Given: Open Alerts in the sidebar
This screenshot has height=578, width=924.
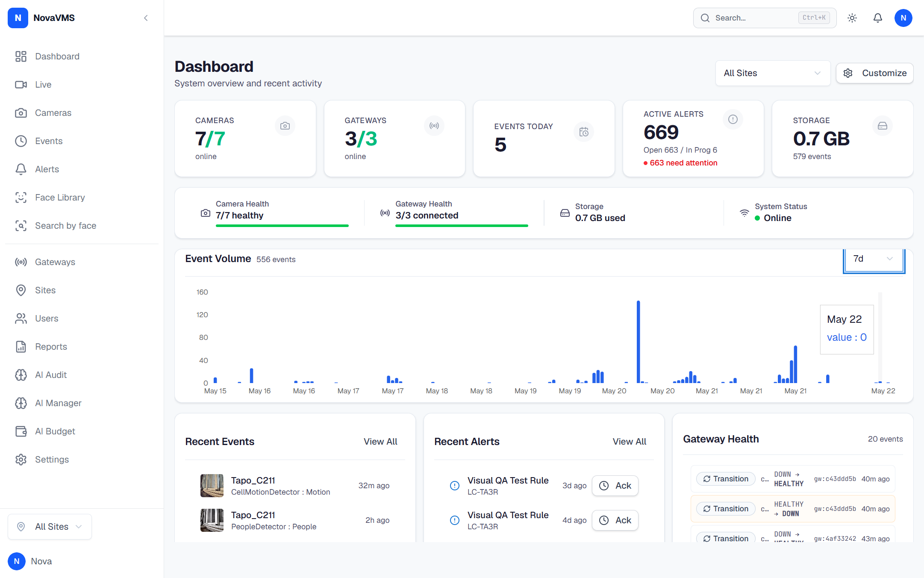Looking at the screenshot, I should click(82, 169).
